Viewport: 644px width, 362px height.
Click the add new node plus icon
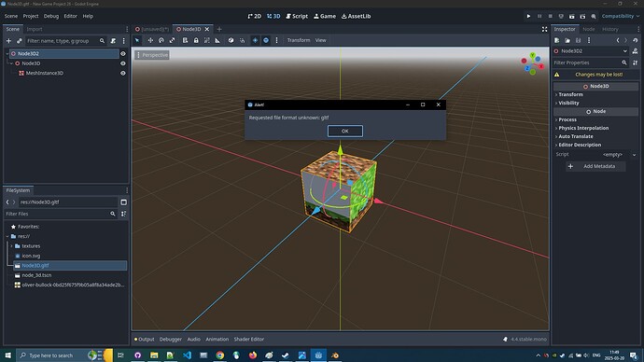coord(8,41)
